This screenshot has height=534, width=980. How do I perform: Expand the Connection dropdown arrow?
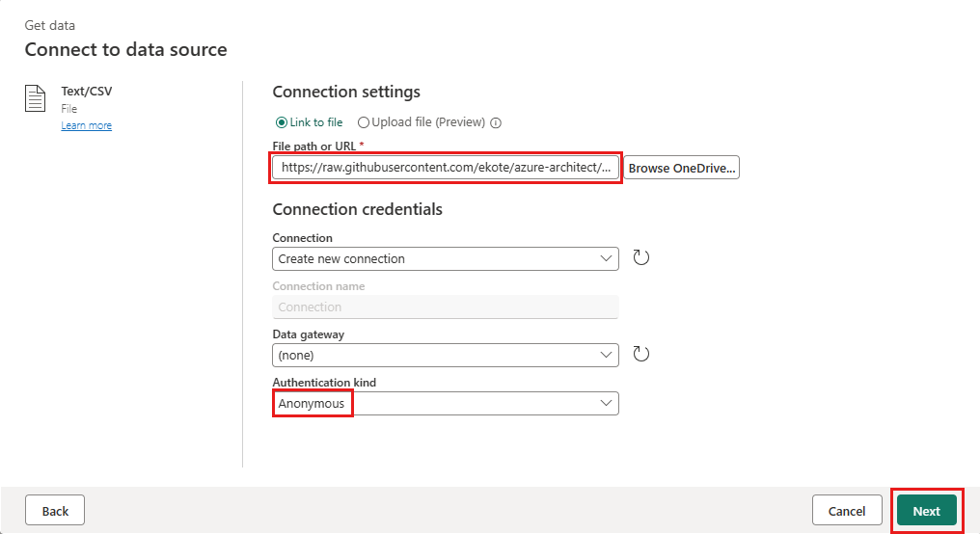click(x=606, y=258)
